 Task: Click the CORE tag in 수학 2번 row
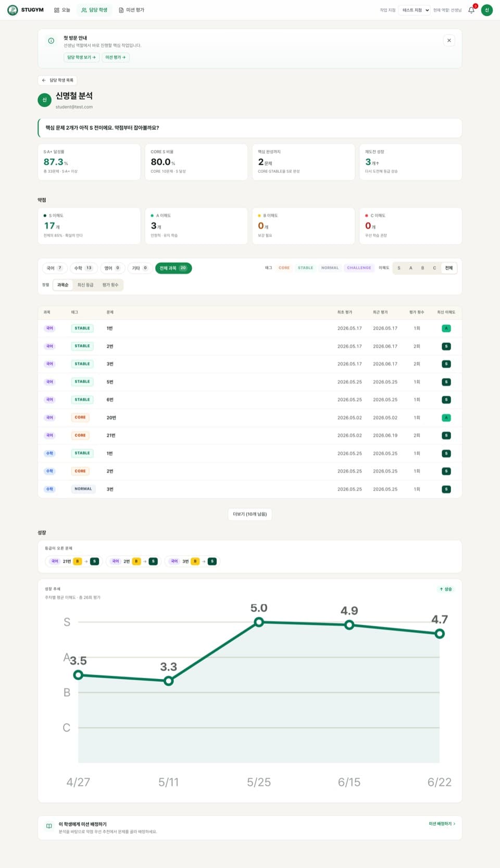click(80, 471)
